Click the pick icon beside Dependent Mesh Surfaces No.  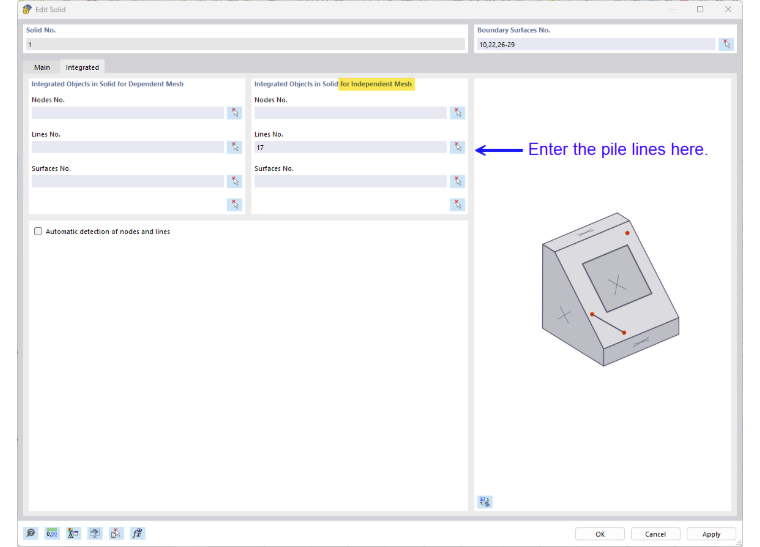click(x=235, y=181)
